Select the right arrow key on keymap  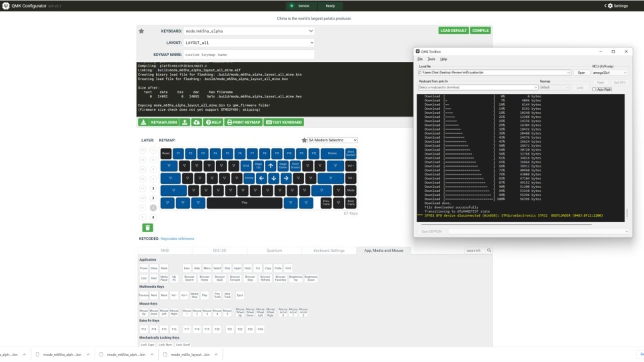pyautogui.click(x=286, y=178)
